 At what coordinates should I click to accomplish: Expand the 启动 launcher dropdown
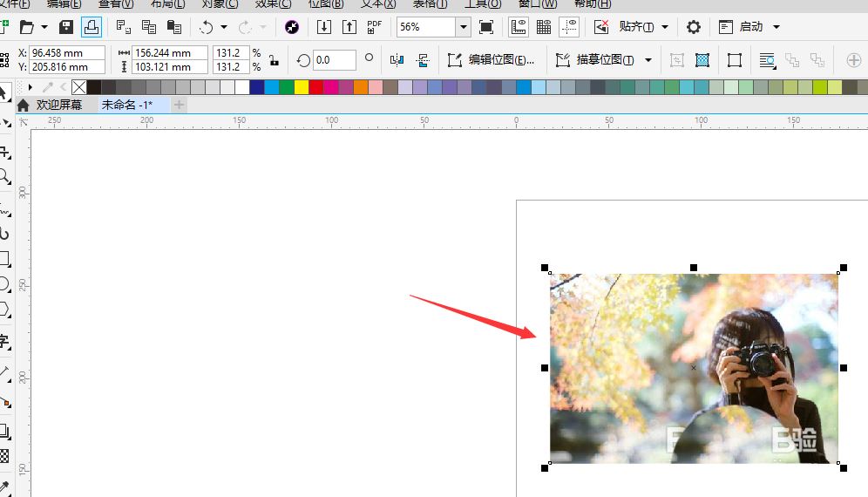(776, 27)
